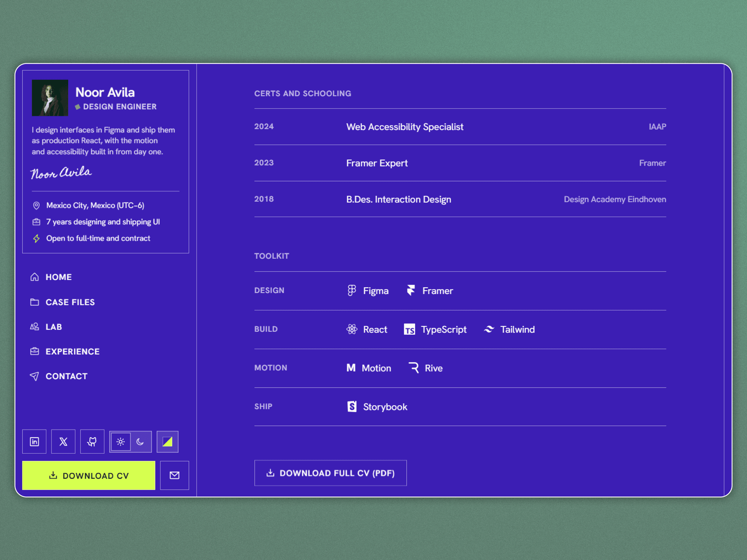Select Web Accessibility Specialist certification
Viewport: 747px width, 560px height.
[x=460, y=127]
